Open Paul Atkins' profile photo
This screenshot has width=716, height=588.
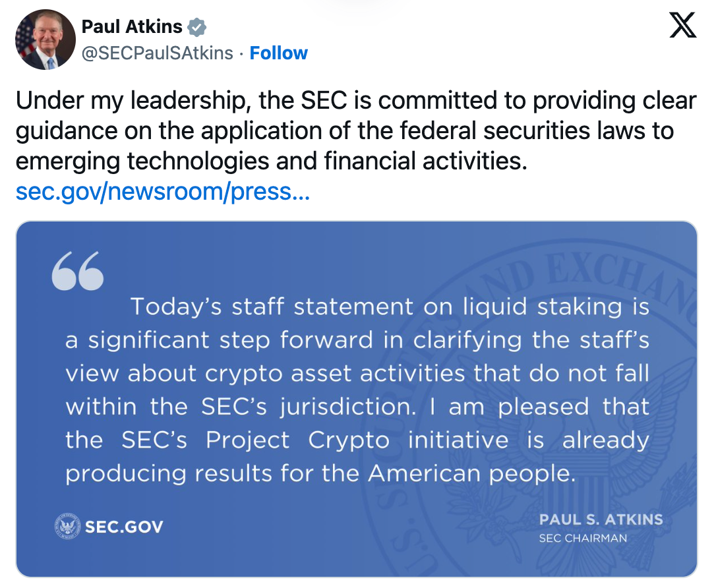pyautogui.click(x=45, y=40)
